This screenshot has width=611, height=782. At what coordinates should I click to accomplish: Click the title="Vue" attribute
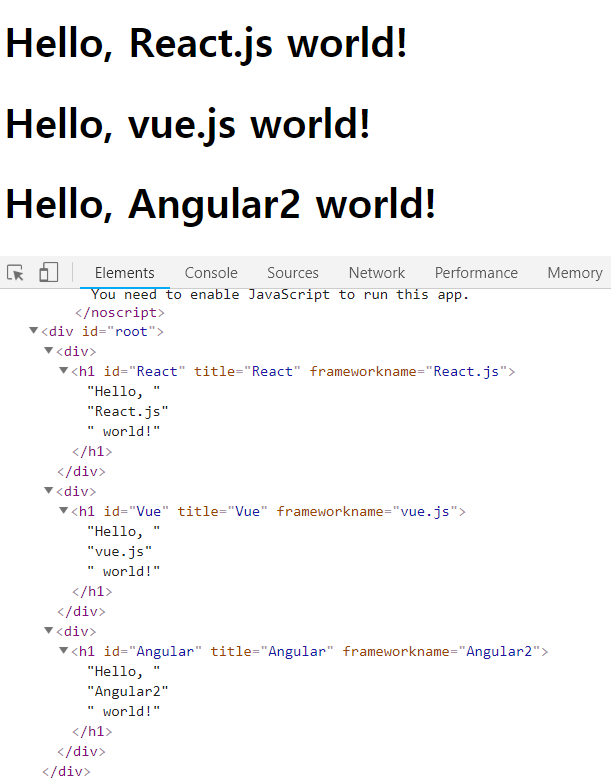pos(222,512)
